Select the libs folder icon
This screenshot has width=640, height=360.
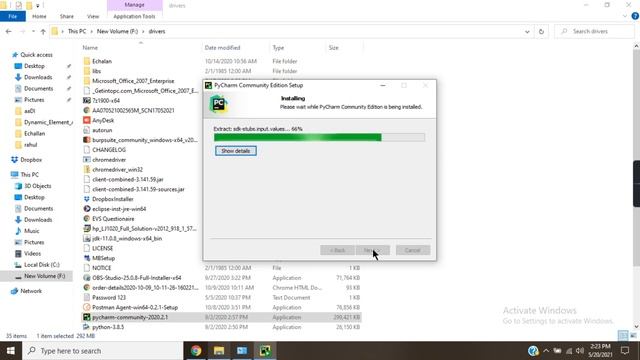87,71
